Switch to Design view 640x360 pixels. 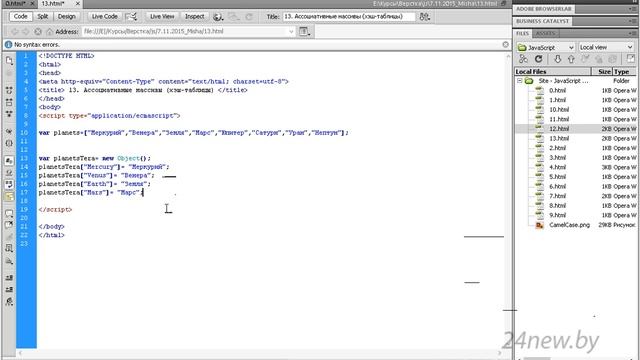click(67, 17)
